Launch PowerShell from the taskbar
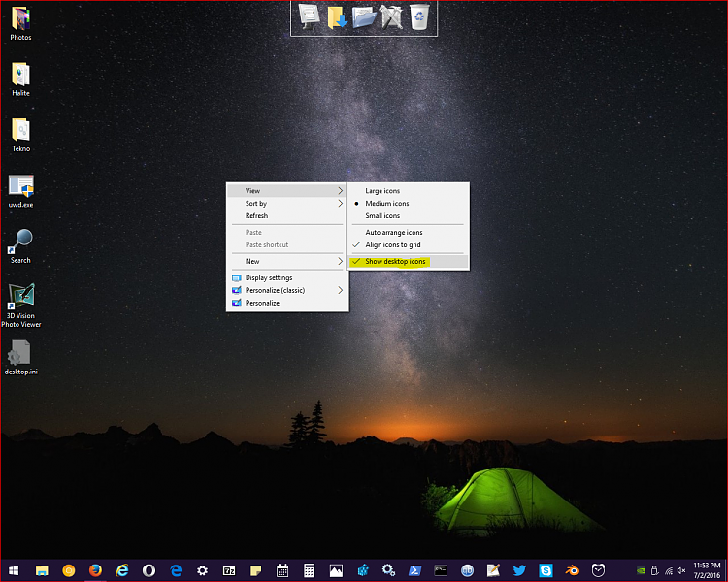 click(414, 570)
